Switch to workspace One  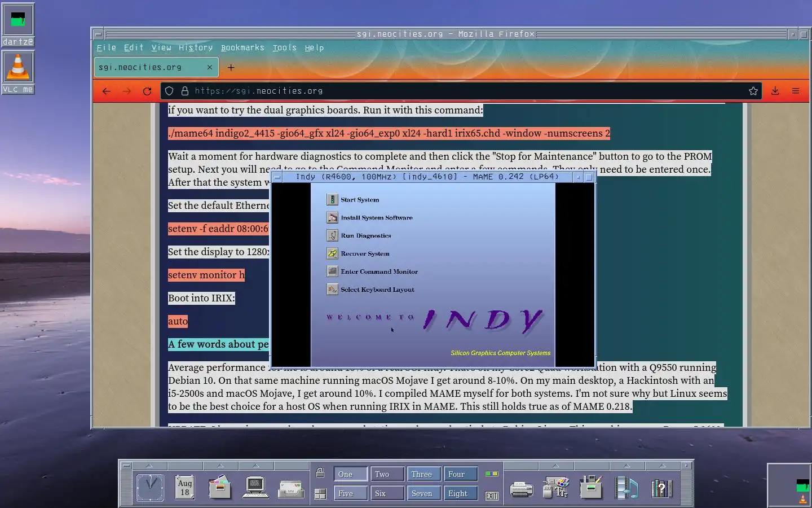[x=350, y=474]
